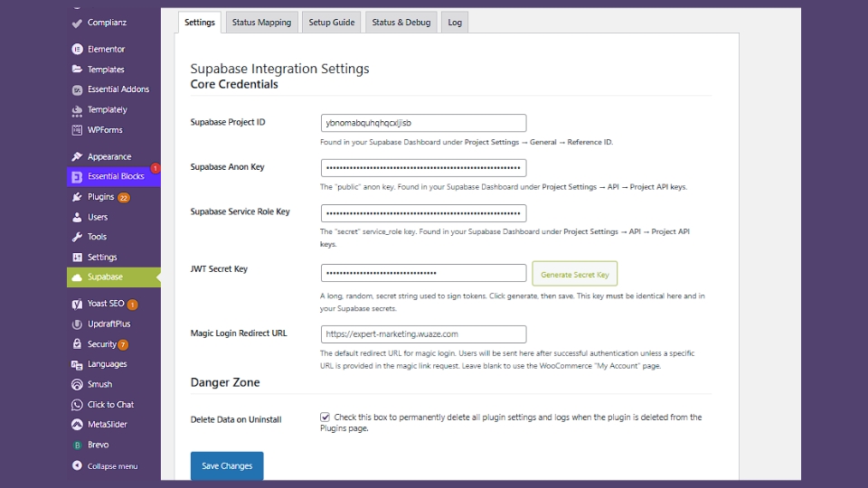Click the Supabase cloud icon
The height and width of the screenshot is (488, 868).
pos(77,277)
